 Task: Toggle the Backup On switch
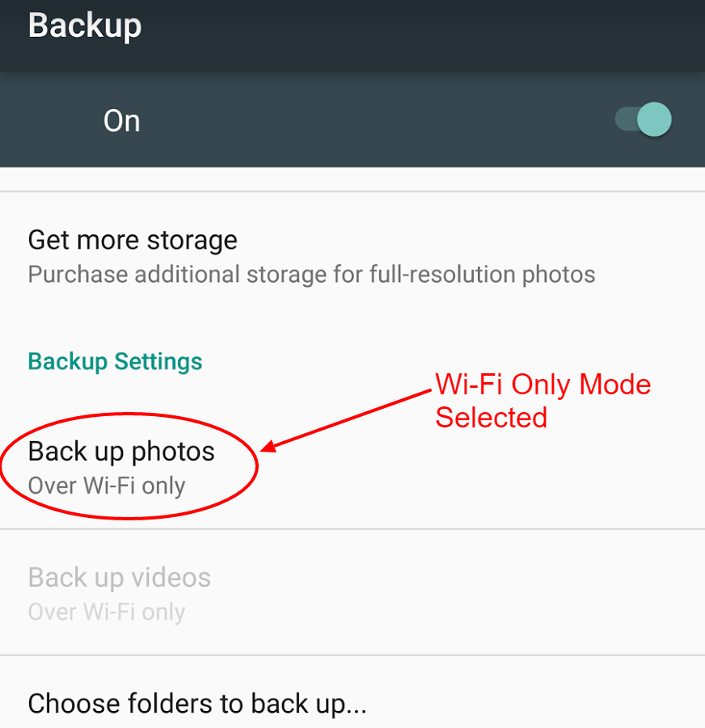(644, 120)
